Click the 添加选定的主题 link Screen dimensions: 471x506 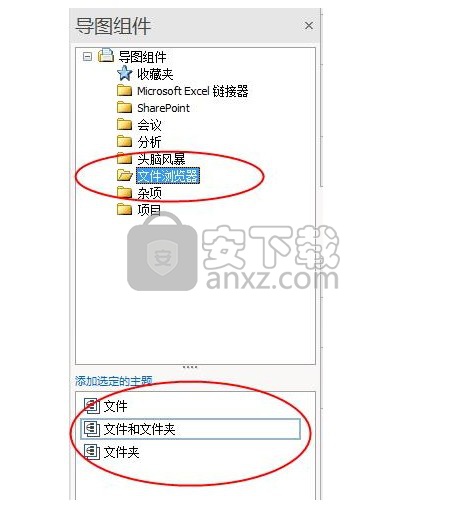coord(114,381)
